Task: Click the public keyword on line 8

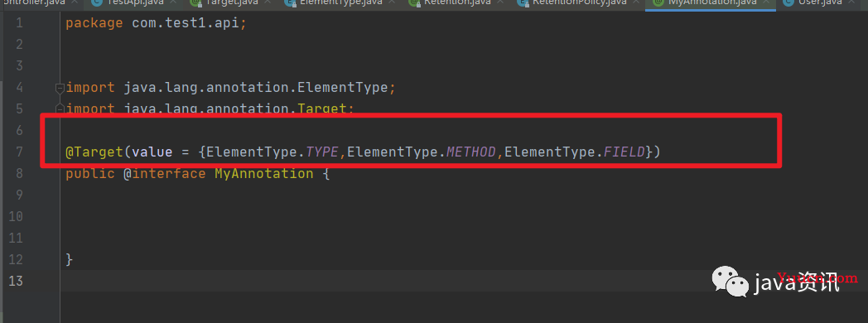Action: (x=89, y=174)
